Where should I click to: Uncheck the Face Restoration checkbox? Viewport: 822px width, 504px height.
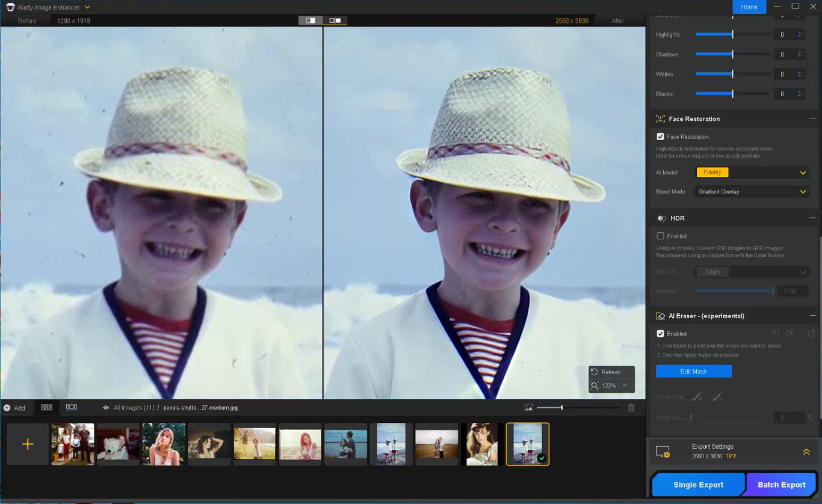point(660,137)
